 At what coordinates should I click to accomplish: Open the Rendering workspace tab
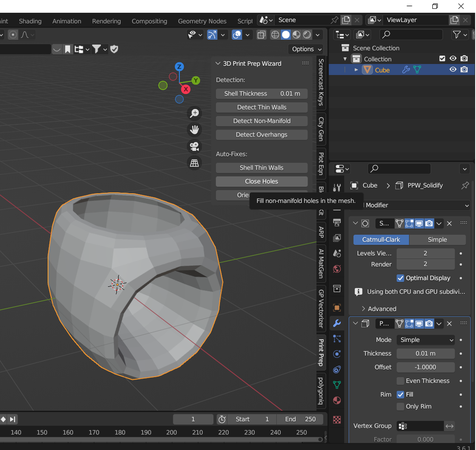[106, 21]
